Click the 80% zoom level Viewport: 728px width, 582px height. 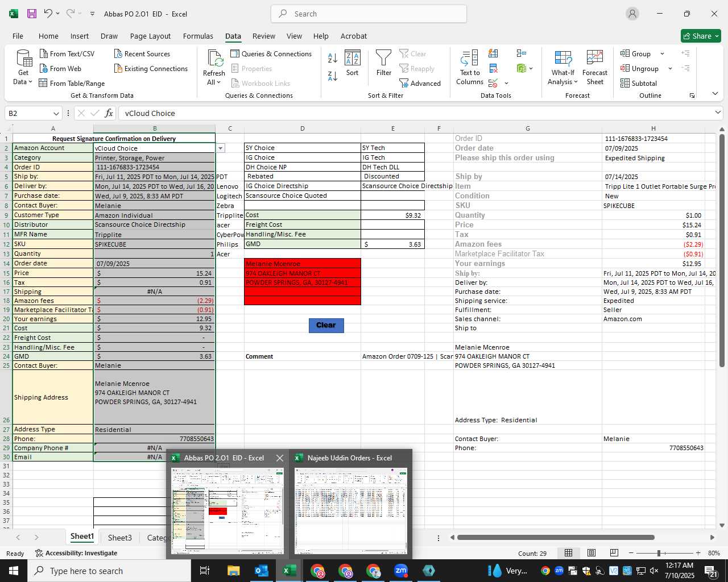714,553
